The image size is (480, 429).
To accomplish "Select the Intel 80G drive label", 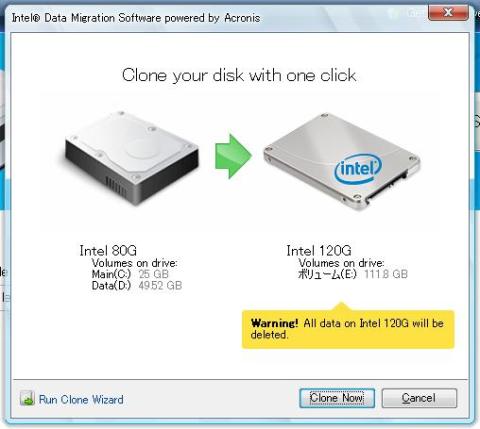I will 108,250.
